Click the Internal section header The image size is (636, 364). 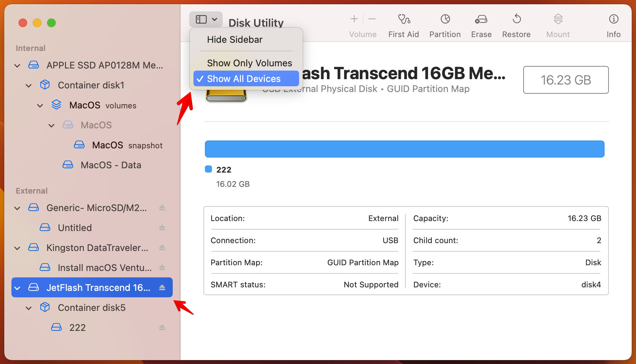pyautogui.click(x=30, y=48)
